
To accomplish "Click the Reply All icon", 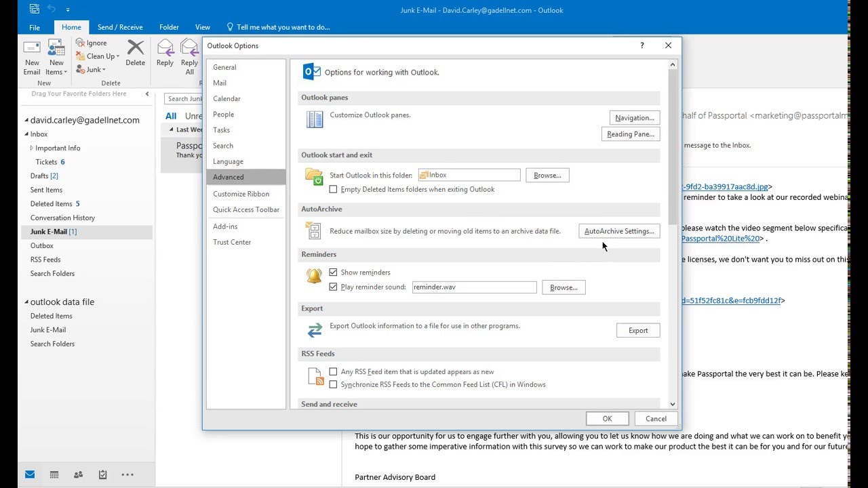I will coord(189,47).
